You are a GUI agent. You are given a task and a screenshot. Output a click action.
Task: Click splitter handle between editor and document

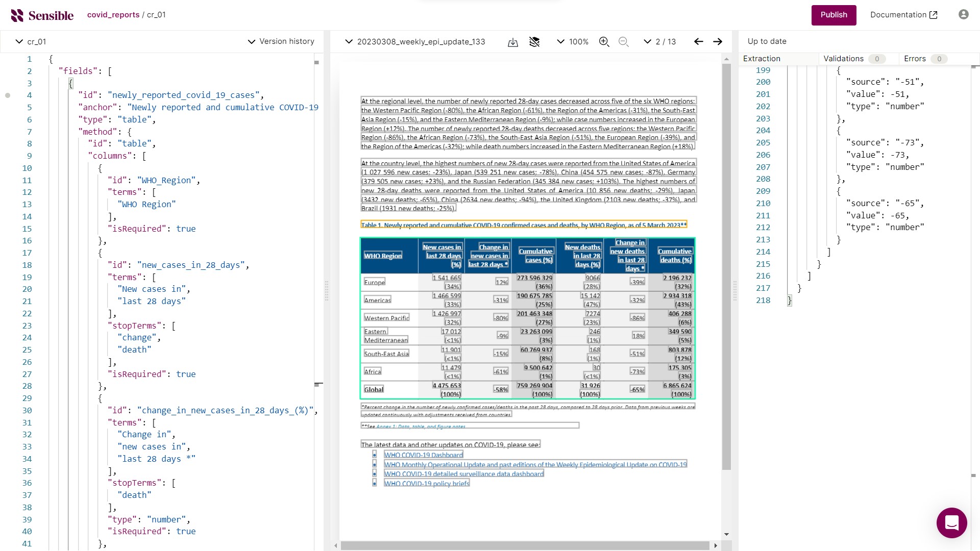click(327, 291)
